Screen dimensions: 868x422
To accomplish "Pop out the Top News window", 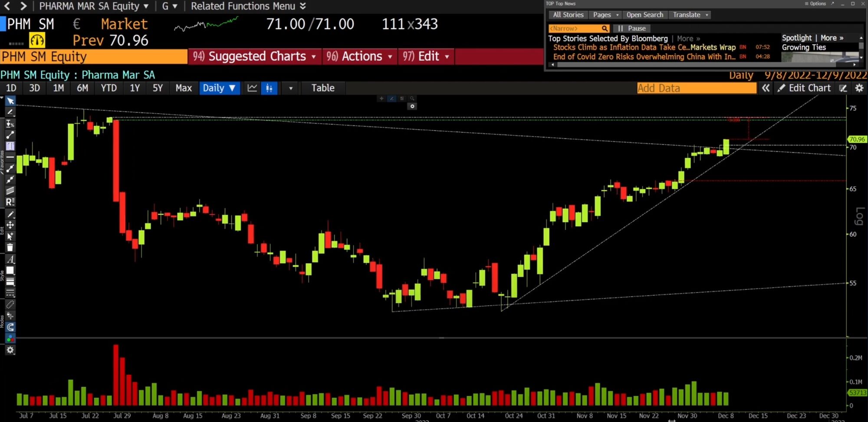I will (832, 3).
